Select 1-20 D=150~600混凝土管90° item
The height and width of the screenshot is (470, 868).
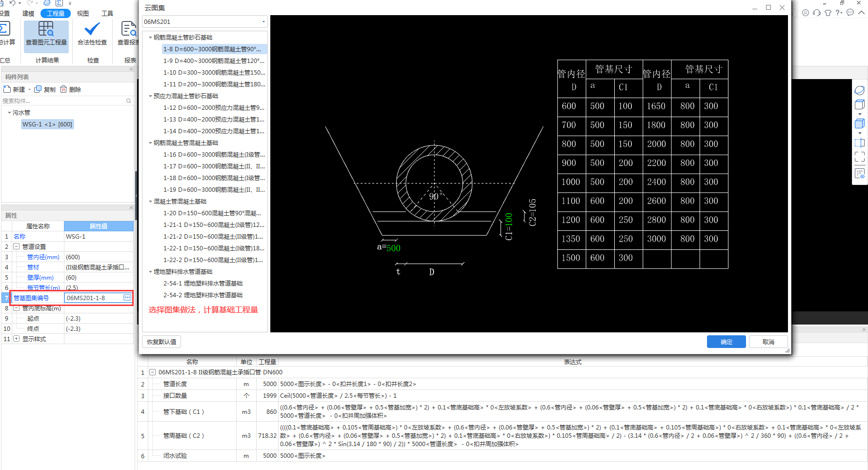point(212,213)
